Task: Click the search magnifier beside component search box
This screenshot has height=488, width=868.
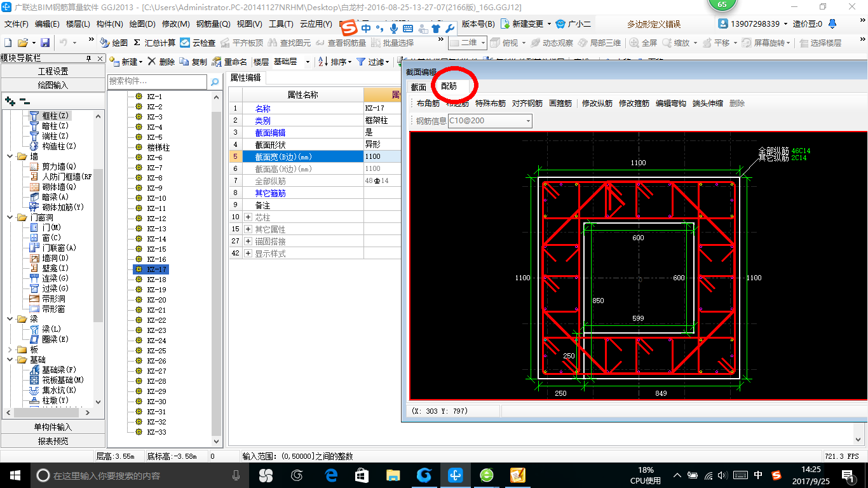Action: tap(215, 81)
